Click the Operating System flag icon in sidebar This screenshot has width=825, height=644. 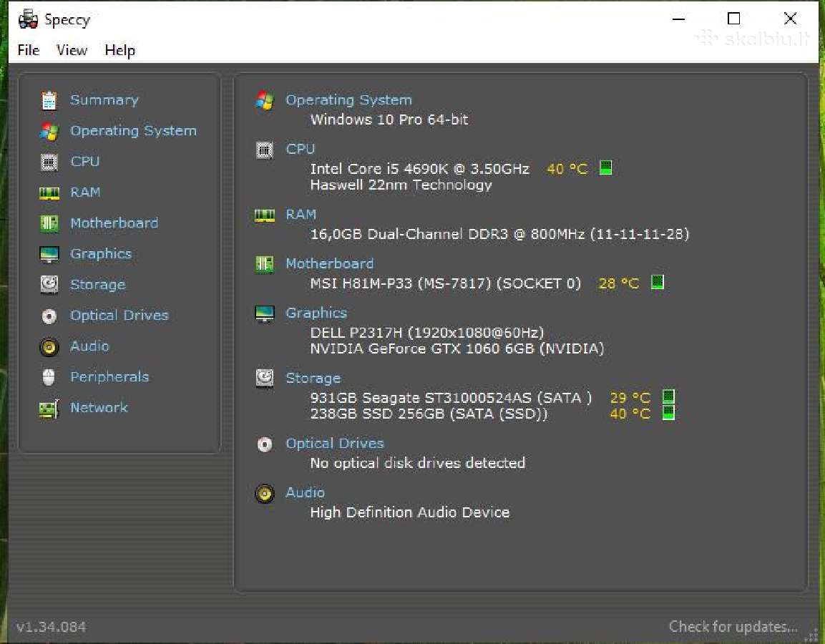[x=49, y=131]
